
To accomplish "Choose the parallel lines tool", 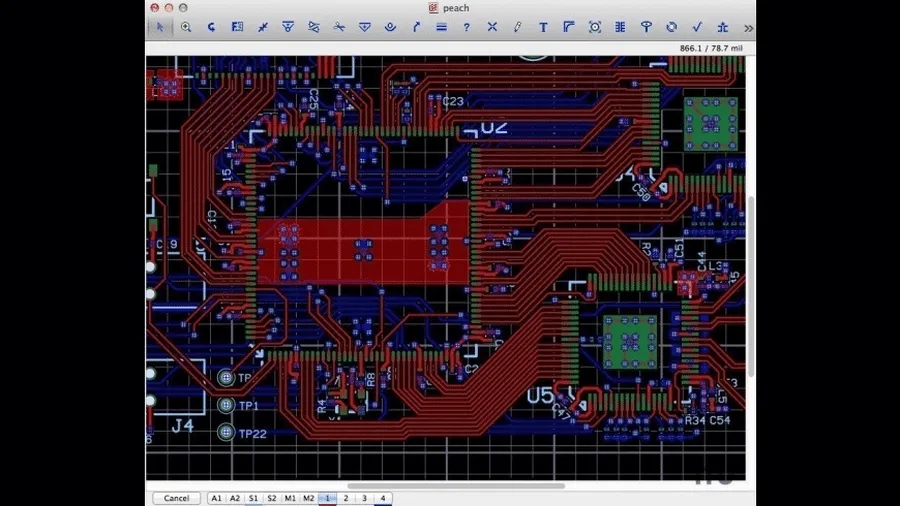I will [x=441, y=27].
